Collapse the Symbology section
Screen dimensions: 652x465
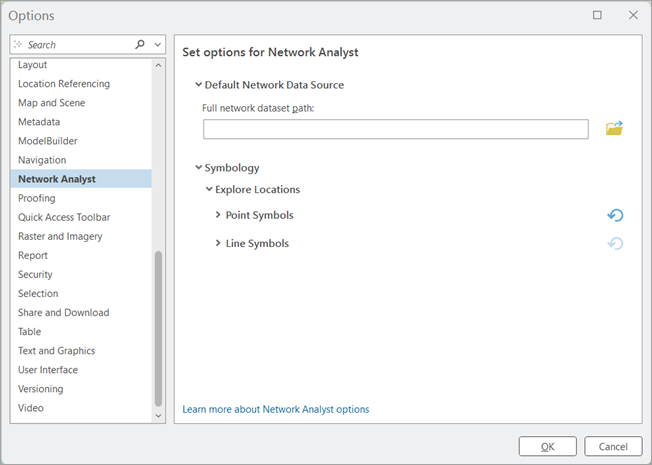(199, 167)
